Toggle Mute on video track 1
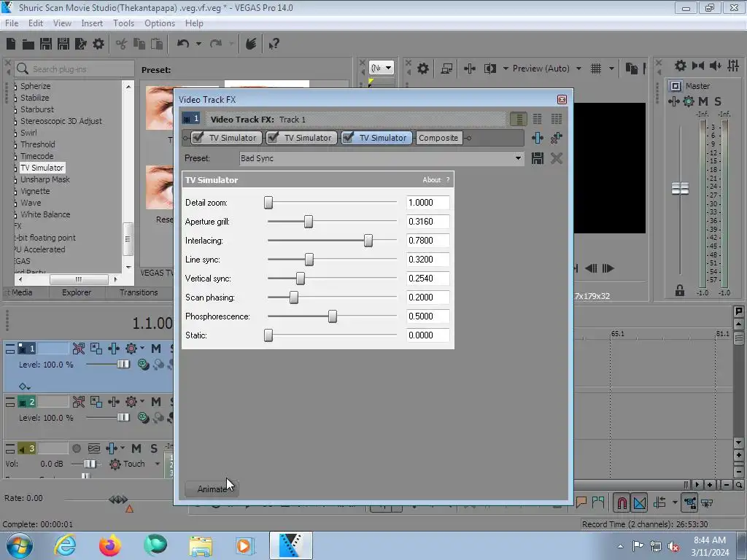The height and width of the screenshot is (560, 747). (156, 349)
